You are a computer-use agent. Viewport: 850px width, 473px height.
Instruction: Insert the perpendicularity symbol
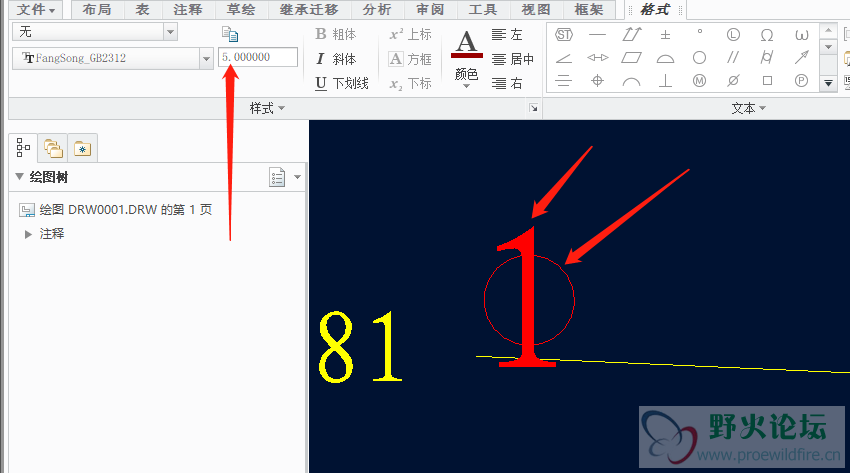click(x=665, y=81)
